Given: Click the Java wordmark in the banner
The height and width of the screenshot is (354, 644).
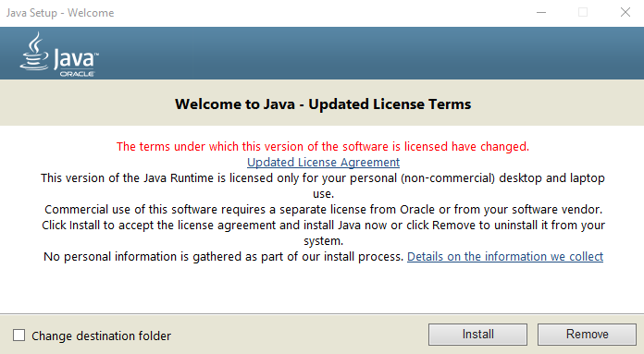Looking at the screenshot, I should (76, 59).
